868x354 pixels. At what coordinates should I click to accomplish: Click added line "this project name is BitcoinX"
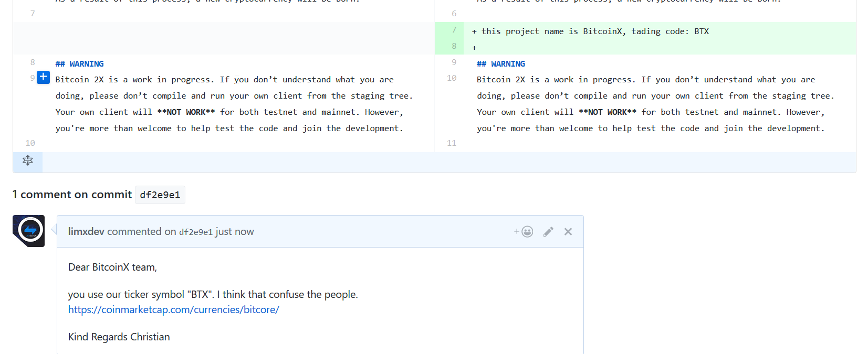[x=595, y=31]
